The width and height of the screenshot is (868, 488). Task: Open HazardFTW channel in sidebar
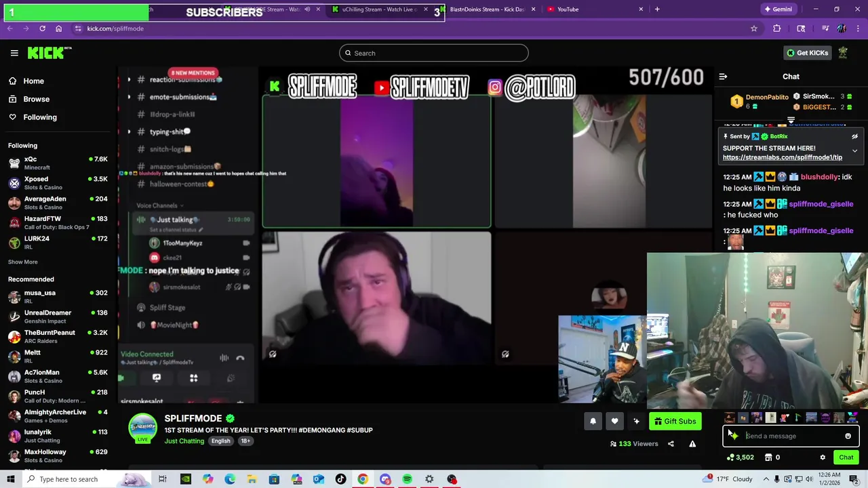point(58,222)
